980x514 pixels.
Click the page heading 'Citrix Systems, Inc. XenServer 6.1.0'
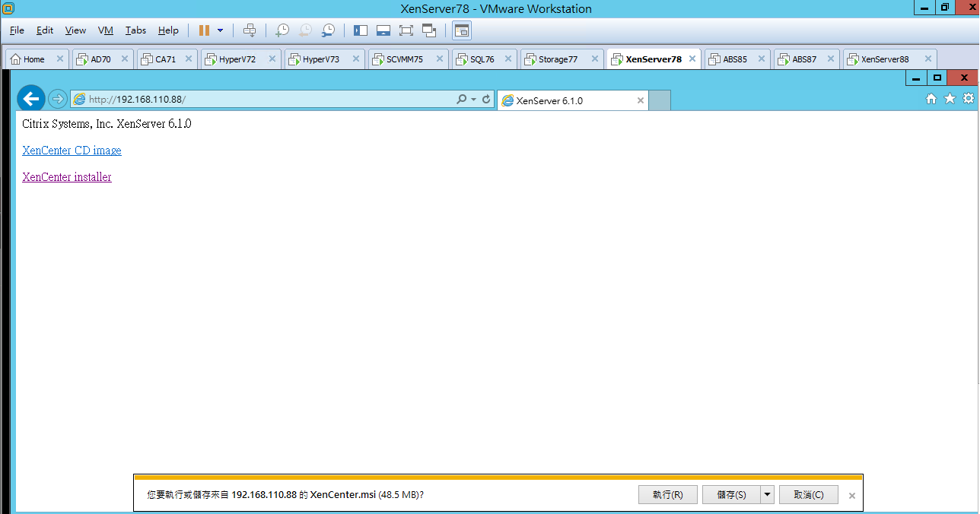click(107, 124)
